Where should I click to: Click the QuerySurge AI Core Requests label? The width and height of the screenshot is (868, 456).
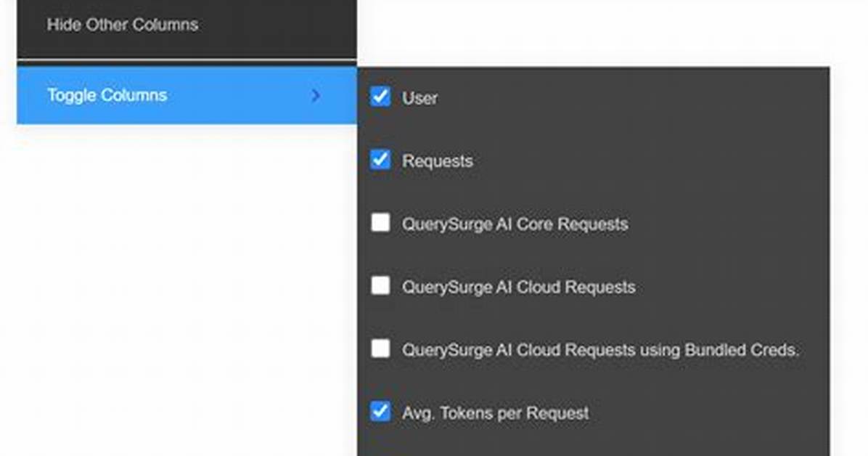515,224
